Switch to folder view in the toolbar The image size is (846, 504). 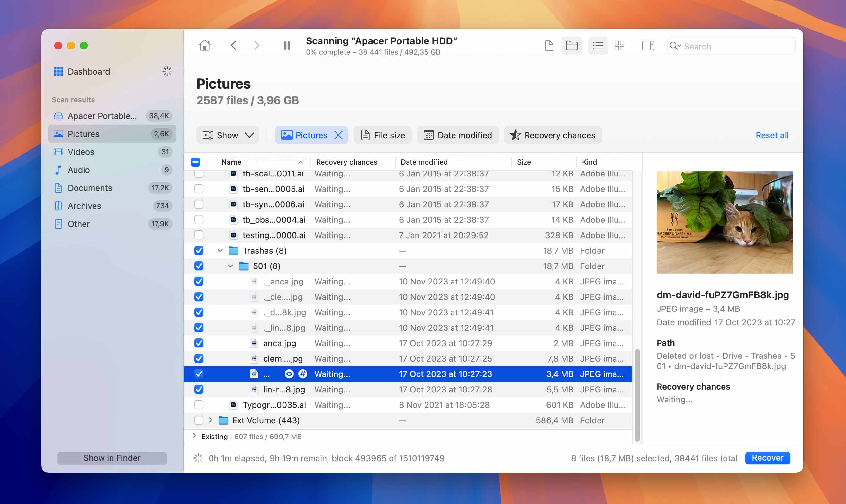[x=571, y=46]
